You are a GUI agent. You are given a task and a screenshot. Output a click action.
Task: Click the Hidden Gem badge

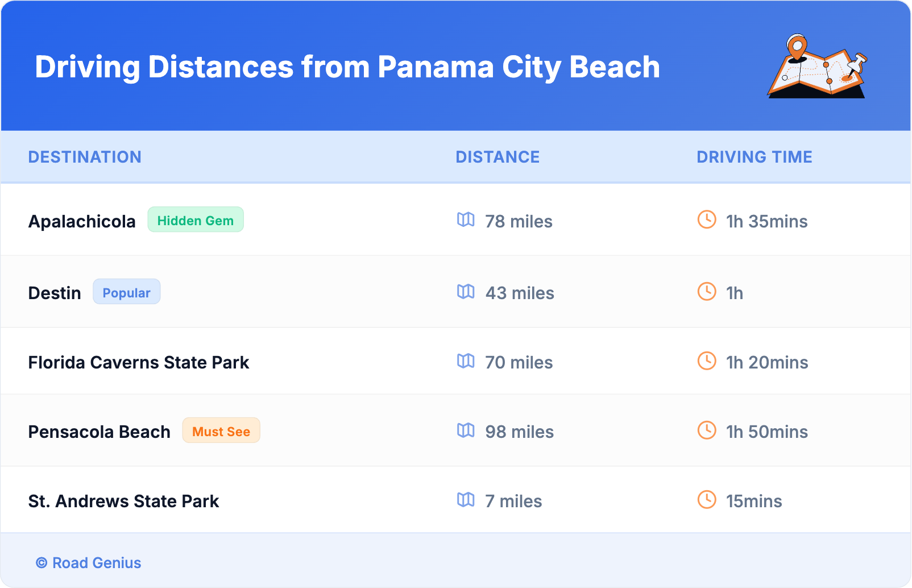[196, 220]
